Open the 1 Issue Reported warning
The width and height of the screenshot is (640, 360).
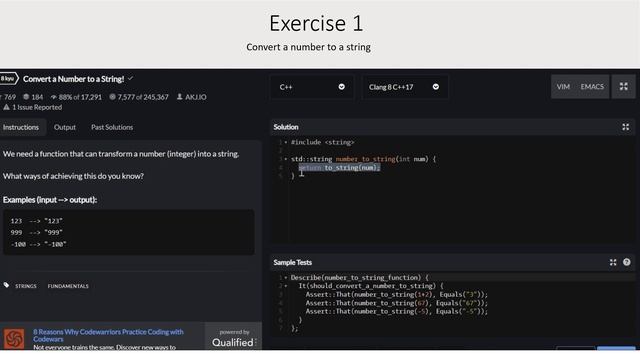(33, 107)
